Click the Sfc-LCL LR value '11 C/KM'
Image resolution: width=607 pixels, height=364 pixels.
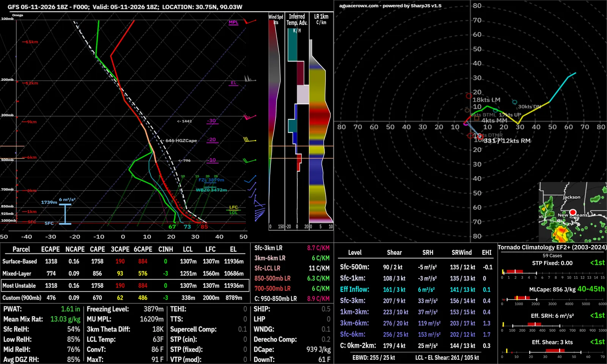319,268
